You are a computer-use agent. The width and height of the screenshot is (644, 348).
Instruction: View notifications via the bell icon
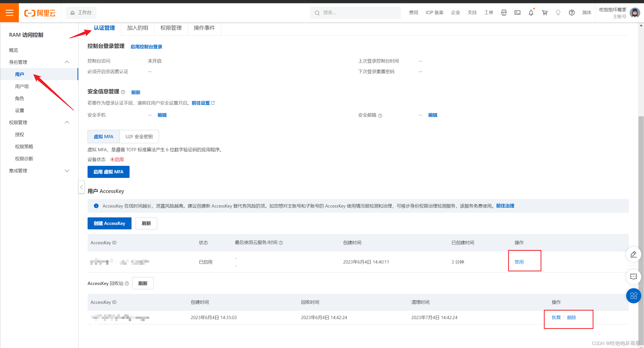click(531, 12)
